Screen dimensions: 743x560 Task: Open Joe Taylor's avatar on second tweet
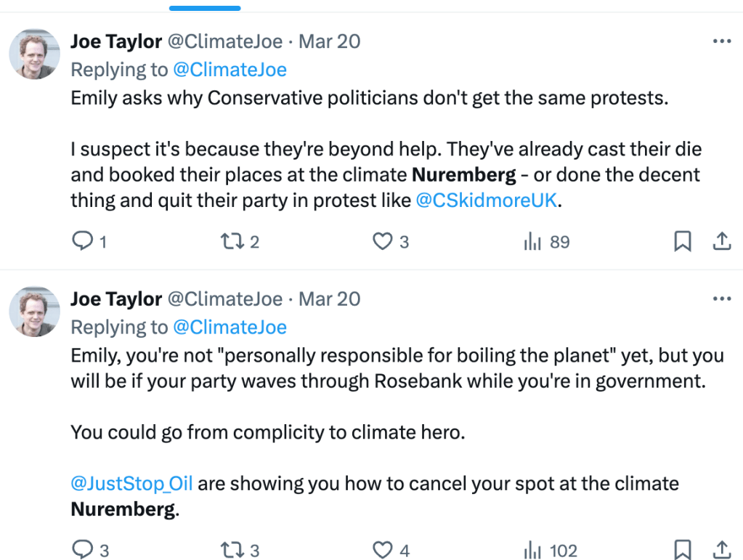pyautogui.click(x=33, y=311)
